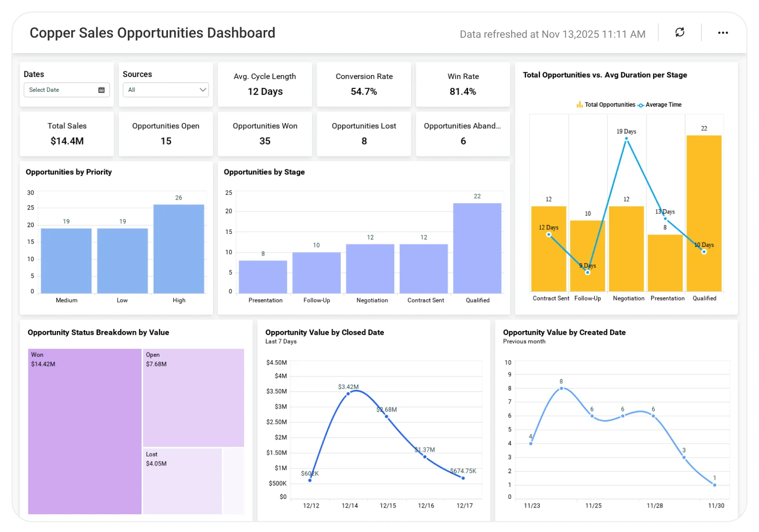Select the Win Rate 81.4% card
Image resolution: width=759 pixels, height=532 pixels.
pos(463,85)
